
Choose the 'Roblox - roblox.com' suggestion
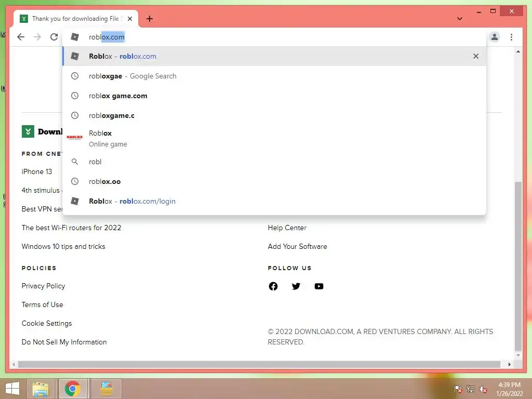click(274, 56)
